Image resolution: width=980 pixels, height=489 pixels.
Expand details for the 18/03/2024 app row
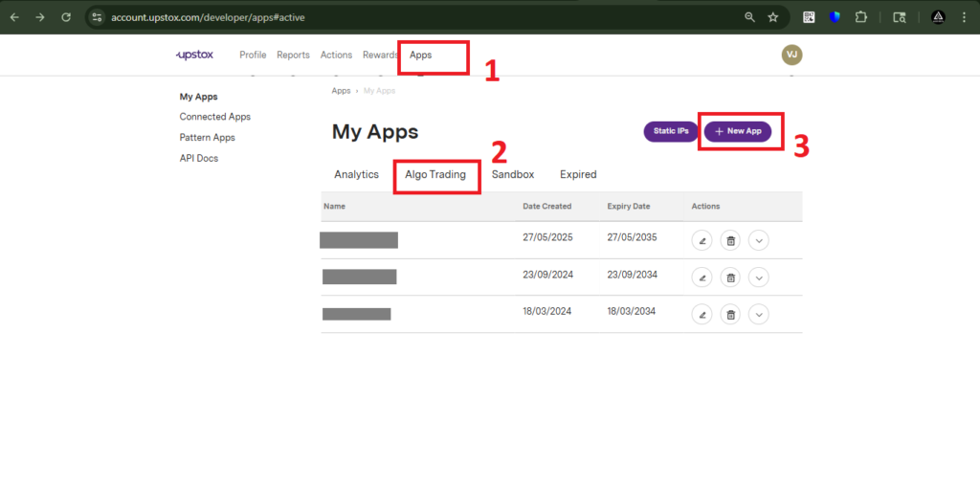tap(759, 314)
